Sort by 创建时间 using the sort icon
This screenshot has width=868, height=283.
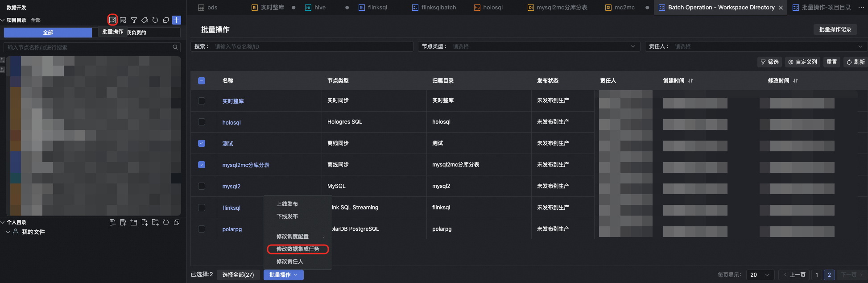pos(690,81)
